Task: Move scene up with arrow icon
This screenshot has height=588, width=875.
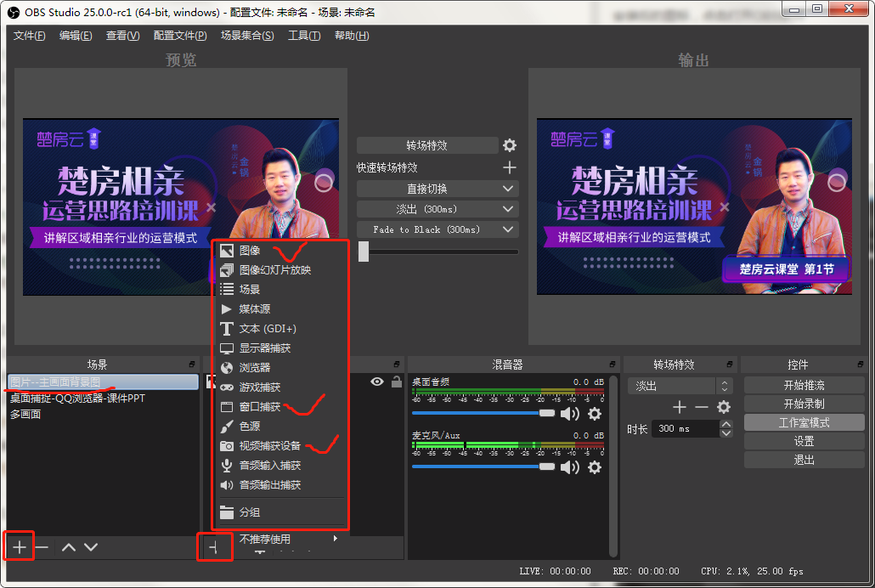Action: [69, 547]
